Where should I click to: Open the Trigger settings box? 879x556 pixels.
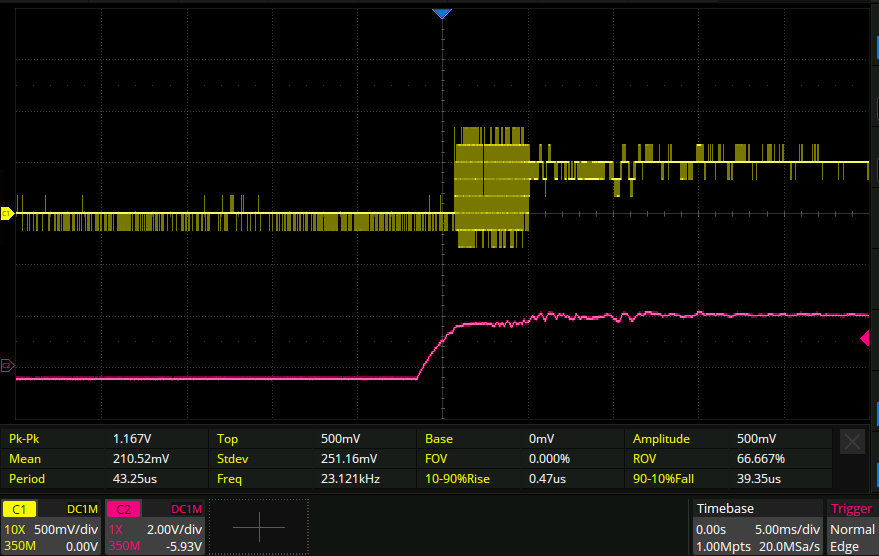click(x=851, y=527)
